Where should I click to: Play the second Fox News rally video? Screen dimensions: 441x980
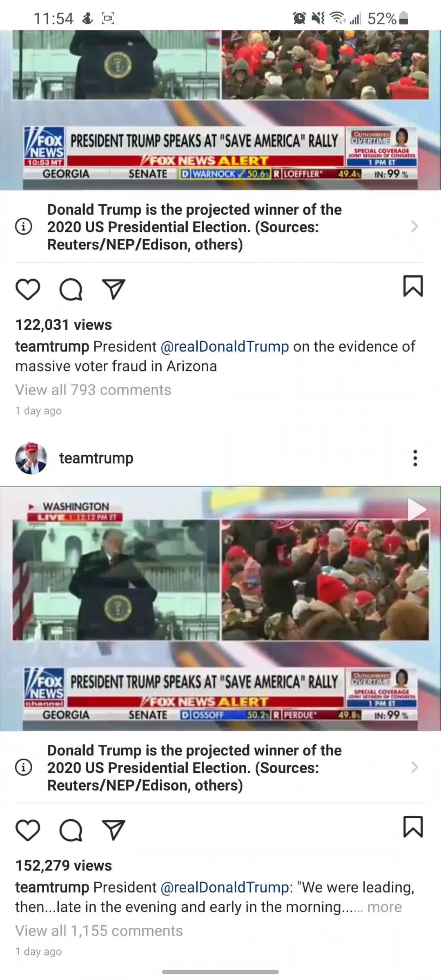coord(416,509)
